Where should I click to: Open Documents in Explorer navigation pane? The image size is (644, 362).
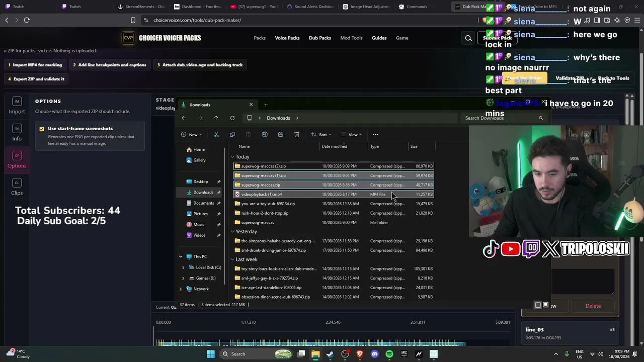pos(203,203)
